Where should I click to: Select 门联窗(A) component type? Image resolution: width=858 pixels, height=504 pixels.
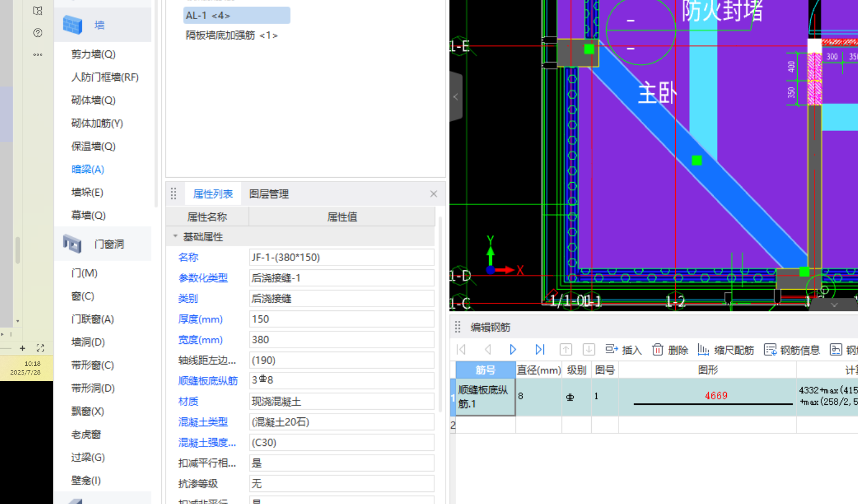coord(93,319)
